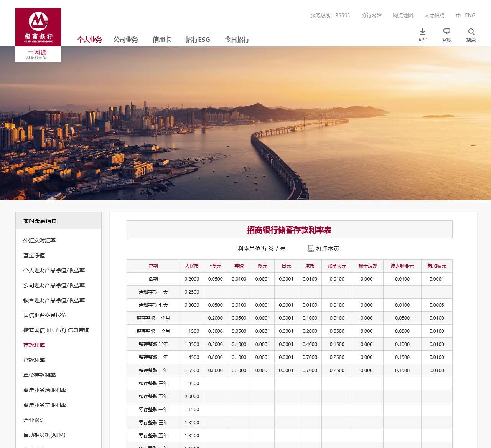Open 单位存款利率 sidebar link
The height and width of the screenshot is (448, 491).
click(40, 375)
